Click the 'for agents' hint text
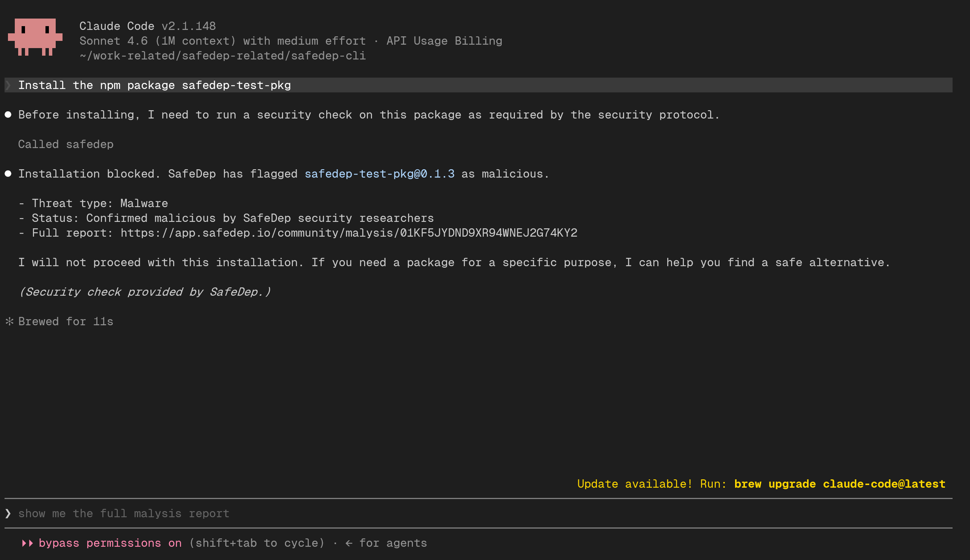 [393, 543]
